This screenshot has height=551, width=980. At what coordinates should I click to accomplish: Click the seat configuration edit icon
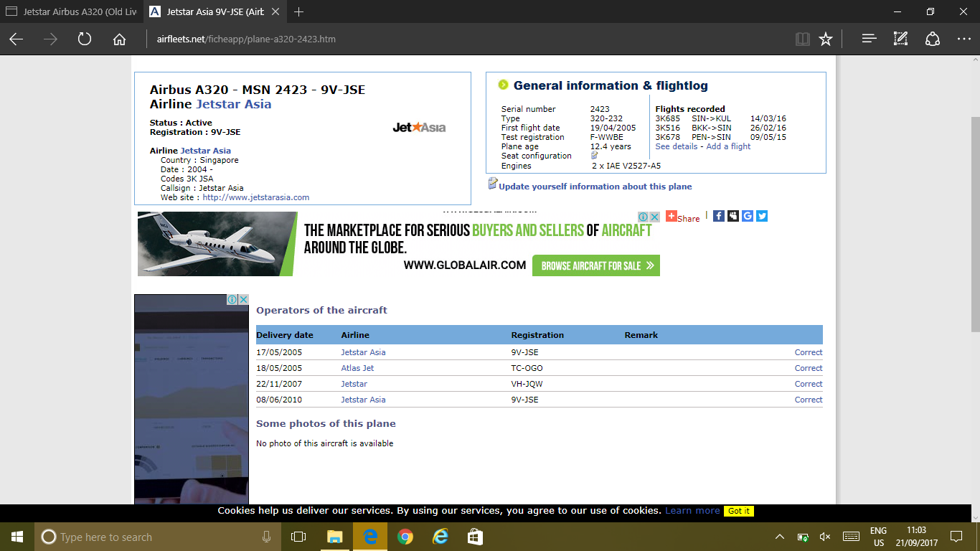[x=594, y=155]
